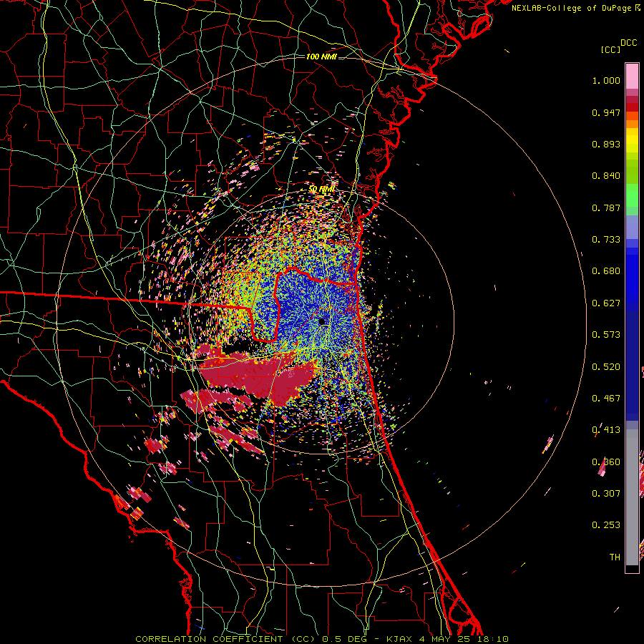Screen dimensions: 644x644
Task: Pick the gray swatch beside 0.307
Action: click(x=632, y=497)
